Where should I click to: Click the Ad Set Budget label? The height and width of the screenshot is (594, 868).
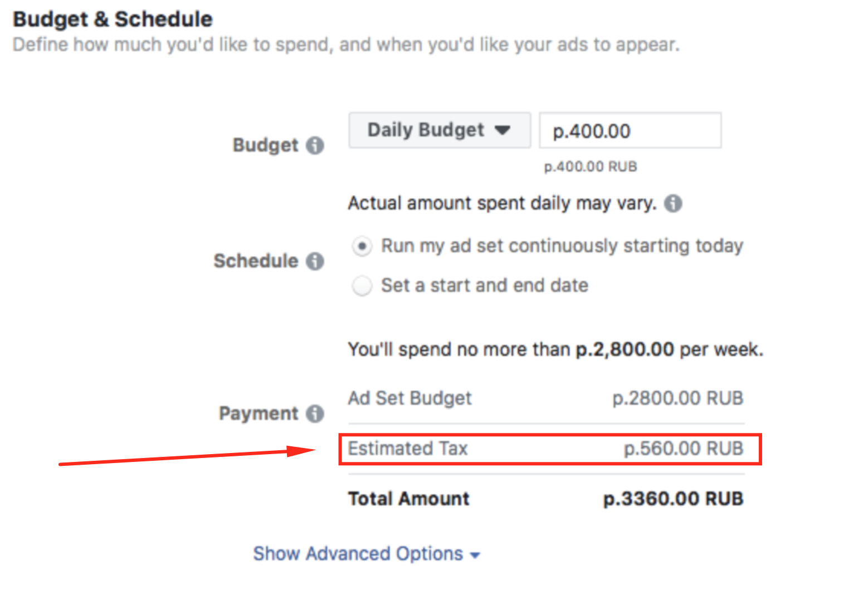409,398
